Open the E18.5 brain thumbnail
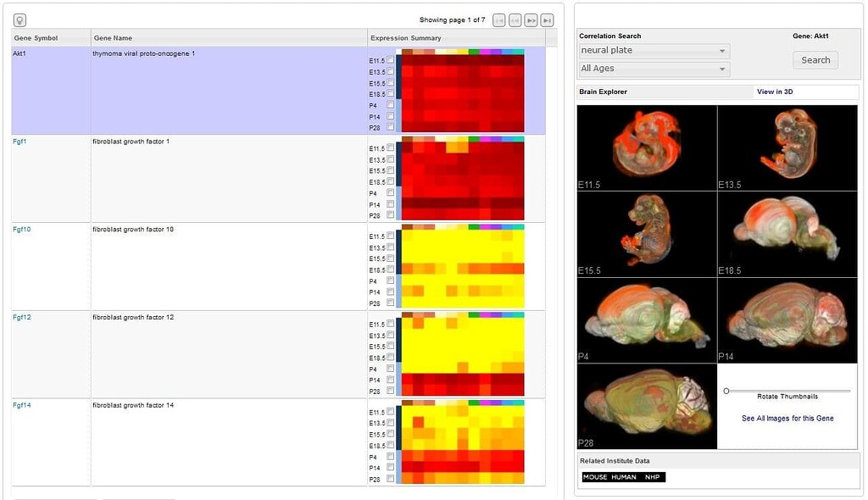 click(787, 234)
